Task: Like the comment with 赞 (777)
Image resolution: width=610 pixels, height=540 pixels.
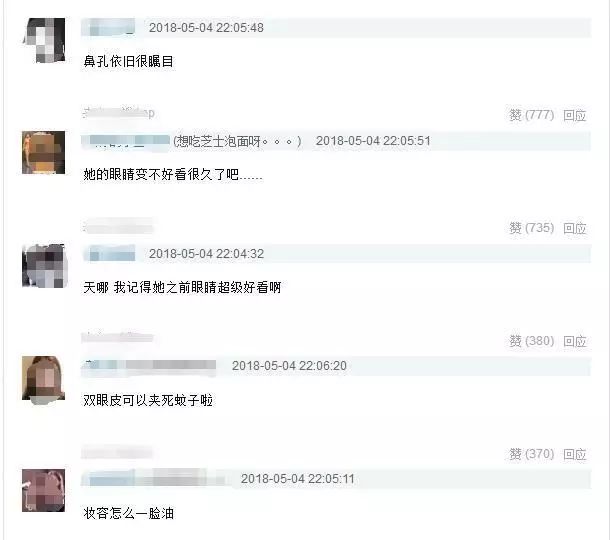Action: pos(531,115)
